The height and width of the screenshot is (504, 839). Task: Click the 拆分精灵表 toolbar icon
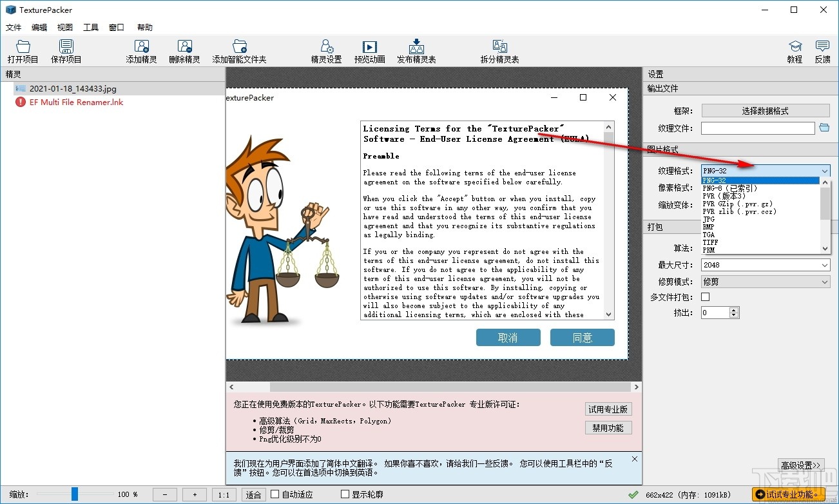[x=500, y=52]
